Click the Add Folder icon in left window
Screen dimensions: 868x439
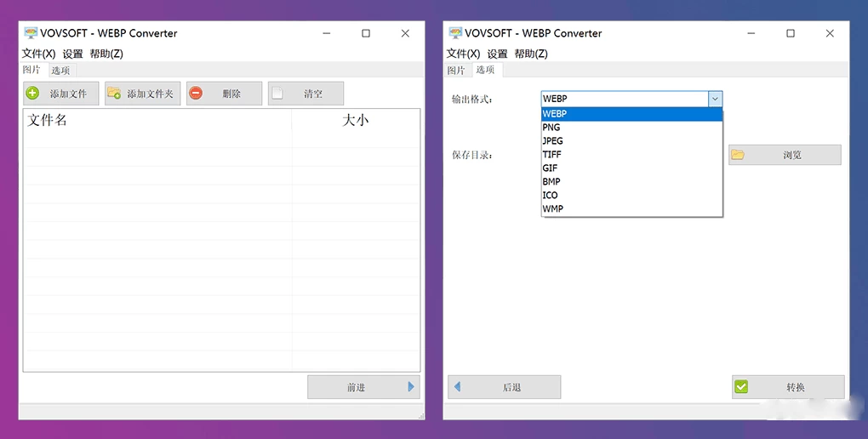tap(114, 93)
